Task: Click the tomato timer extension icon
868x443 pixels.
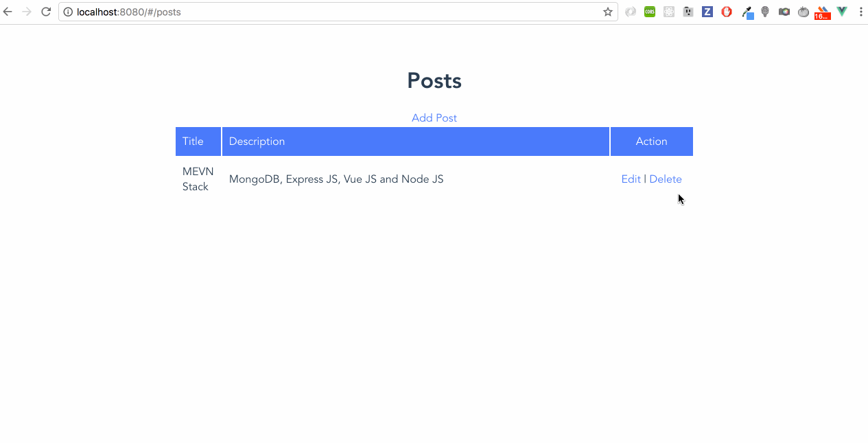Action: 804,12
